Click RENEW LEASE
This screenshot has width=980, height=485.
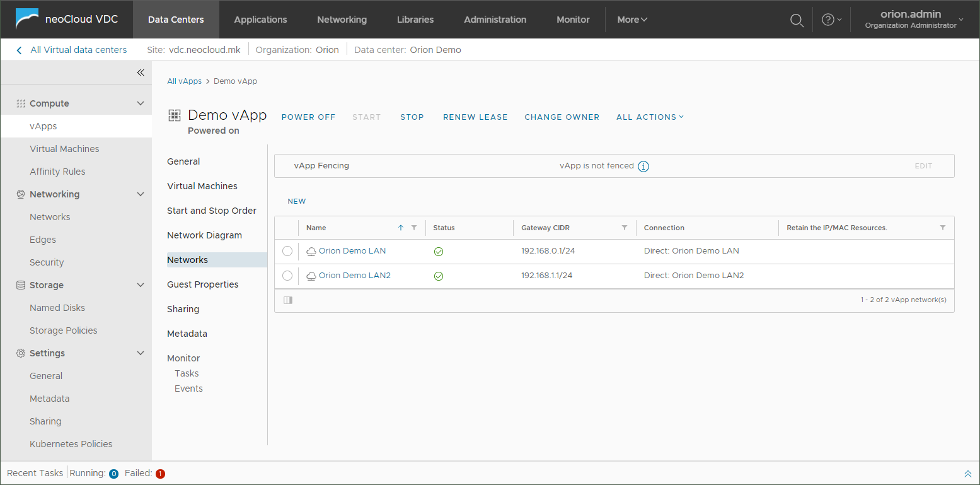pyautogui.click(x=475, y=117)
